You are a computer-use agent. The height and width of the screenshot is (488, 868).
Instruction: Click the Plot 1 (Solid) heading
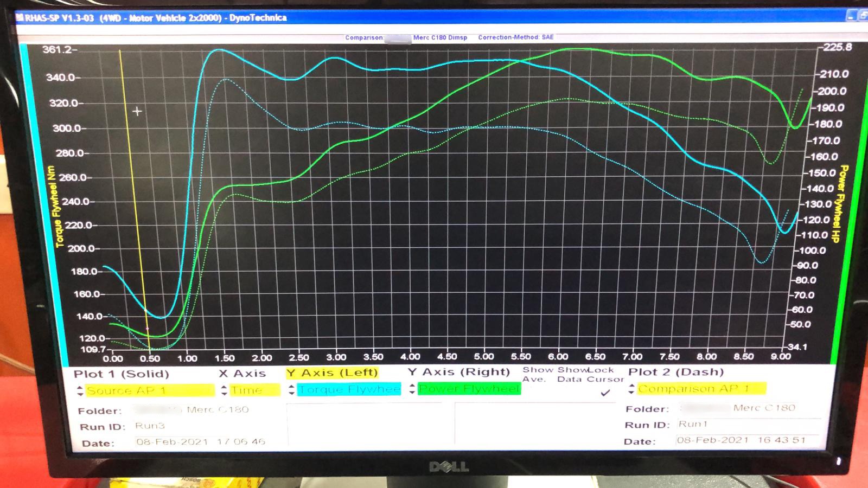(122, 374)
